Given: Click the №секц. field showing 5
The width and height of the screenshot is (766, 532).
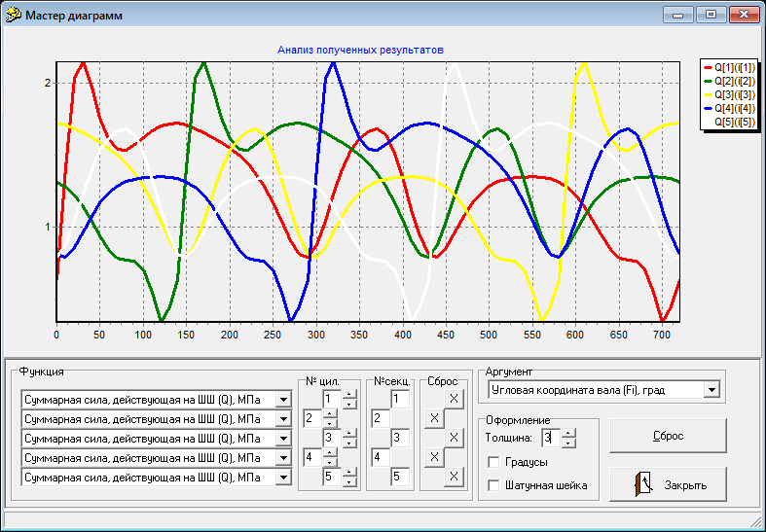Looking at the screenshot, I should tap(400, 477).
